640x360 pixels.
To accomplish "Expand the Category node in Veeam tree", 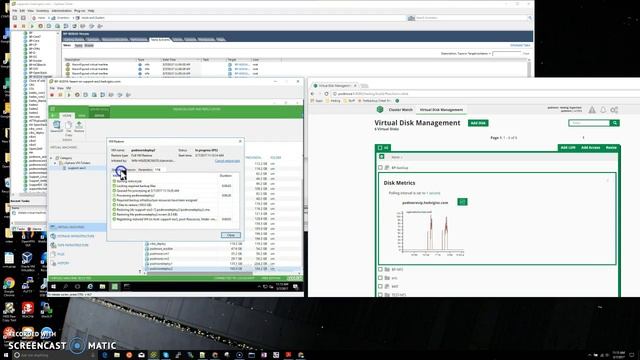I will point(51,158).
